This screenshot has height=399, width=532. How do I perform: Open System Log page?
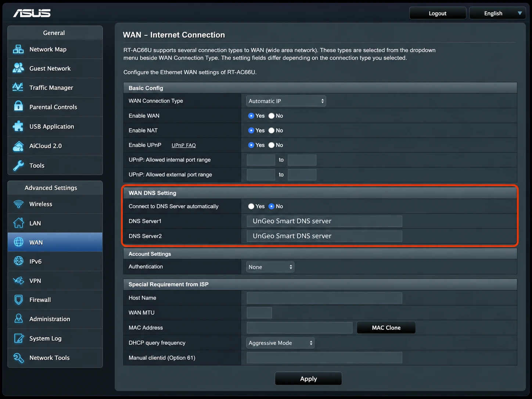(55, 338)
